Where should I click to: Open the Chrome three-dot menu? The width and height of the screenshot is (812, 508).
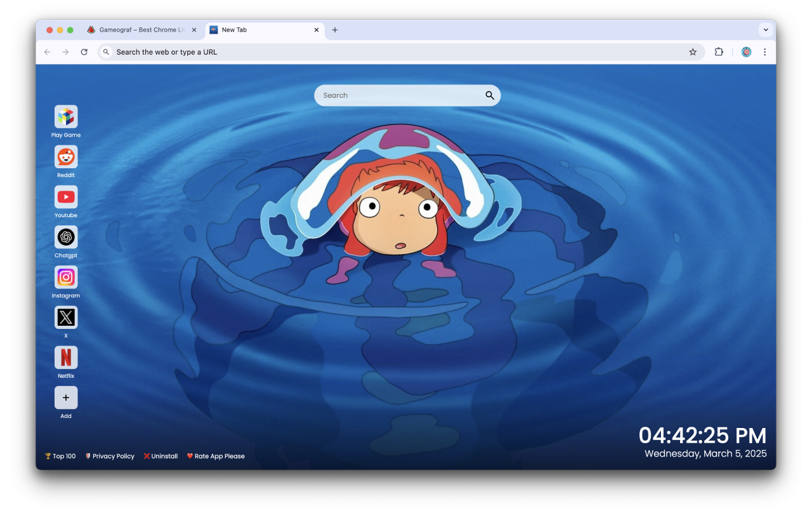pos(765,51)
